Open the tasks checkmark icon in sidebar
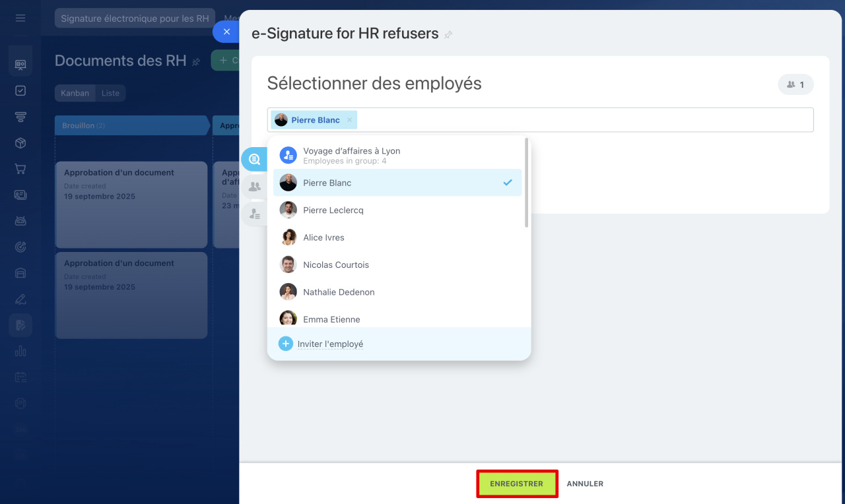The width and height of the screenshot is (845, 504). [x=20, y=91]
